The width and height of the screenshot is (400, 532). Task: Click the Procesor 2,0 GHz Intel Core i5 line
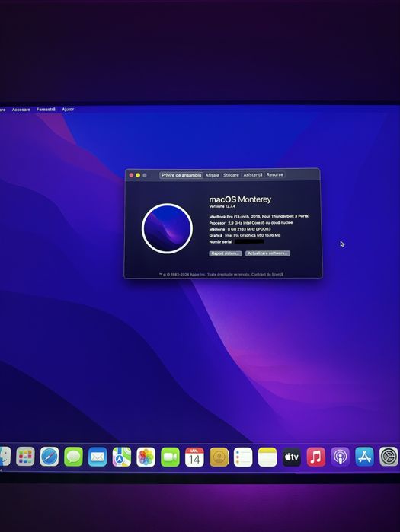pyautogui.click(x=251, y=223)
